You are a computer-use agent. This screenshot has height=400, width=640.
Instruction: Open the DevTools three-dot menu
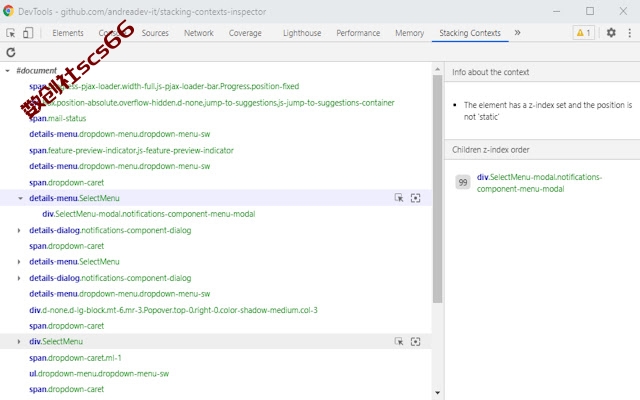[x=629, y=33]
